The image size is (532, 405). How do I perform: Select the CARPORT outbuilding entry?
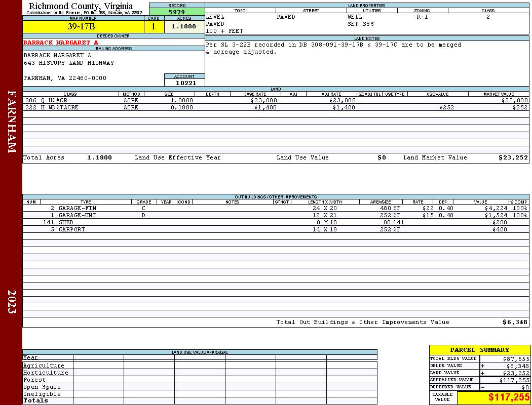(276, 229)
